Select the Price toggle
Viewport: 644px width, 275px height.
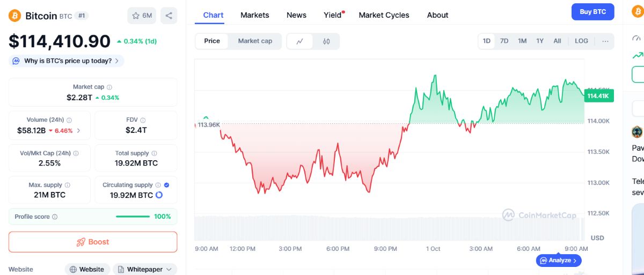pyautogui.click(x=212, y=41)
